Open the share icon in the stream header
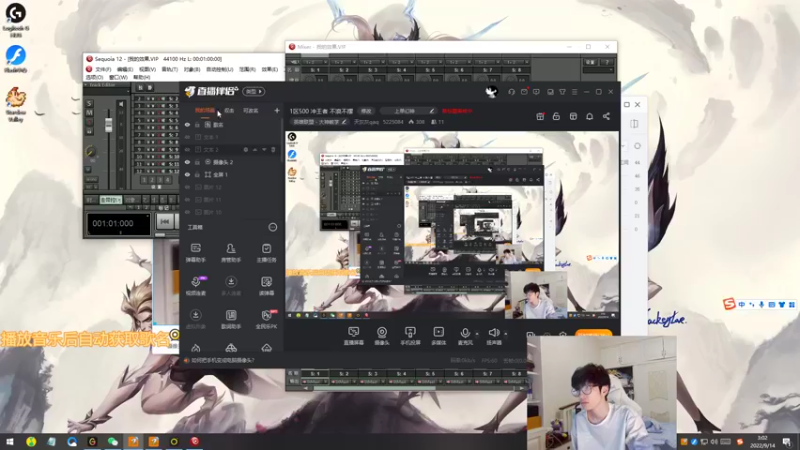 click(606, 116)
